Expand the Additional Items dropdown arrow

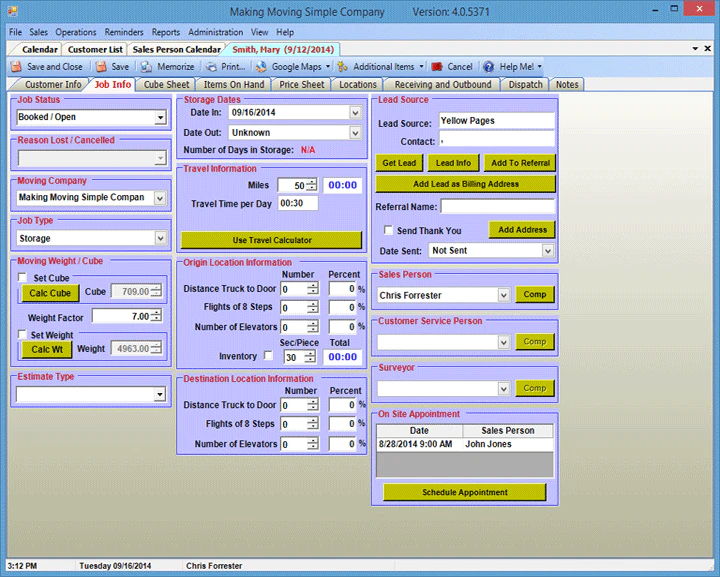pyautogui.click(x=422, y=67)
